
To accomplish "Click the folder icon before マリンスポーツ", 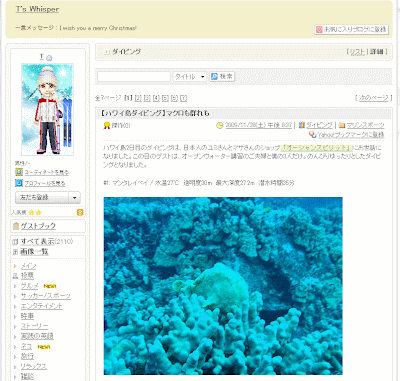I will pos(342,125).
